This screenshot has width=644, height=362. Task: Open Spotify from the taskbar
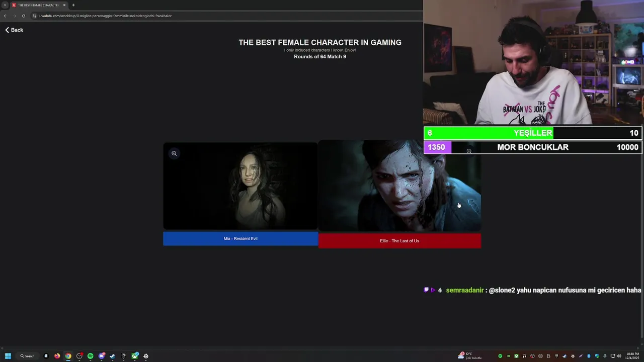(x=91, y=356)
